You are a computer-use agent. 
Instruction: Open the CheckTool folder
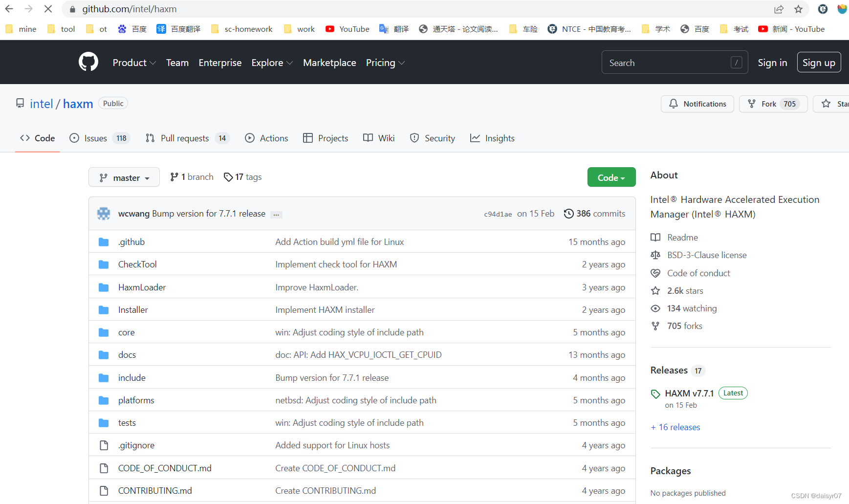click(x=137, y=264)
